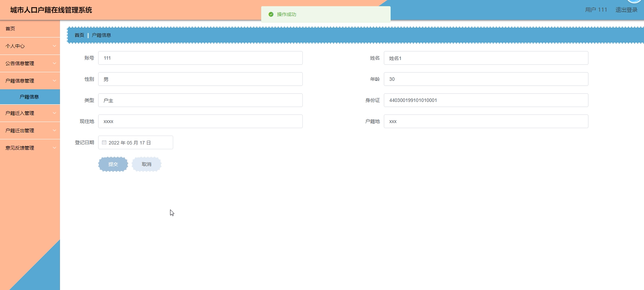Click the 户籍地 input field

486,121
